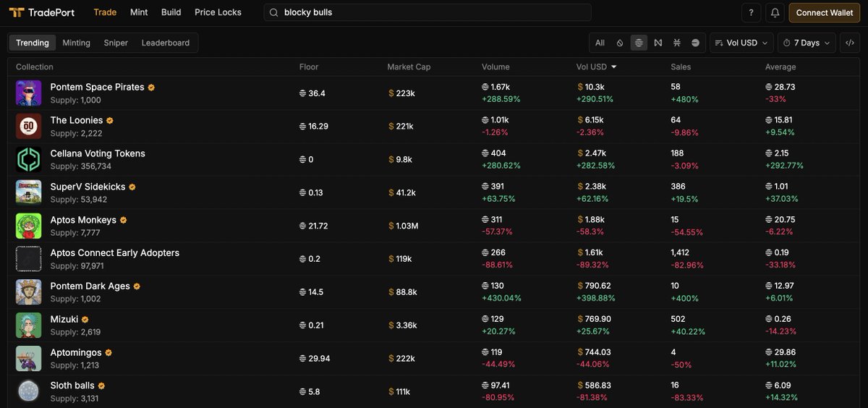This screenshot has height=408, width=868.
Task: Click Aptos coin icon beside floor 36.4
Action: click(x=302, y=93)
